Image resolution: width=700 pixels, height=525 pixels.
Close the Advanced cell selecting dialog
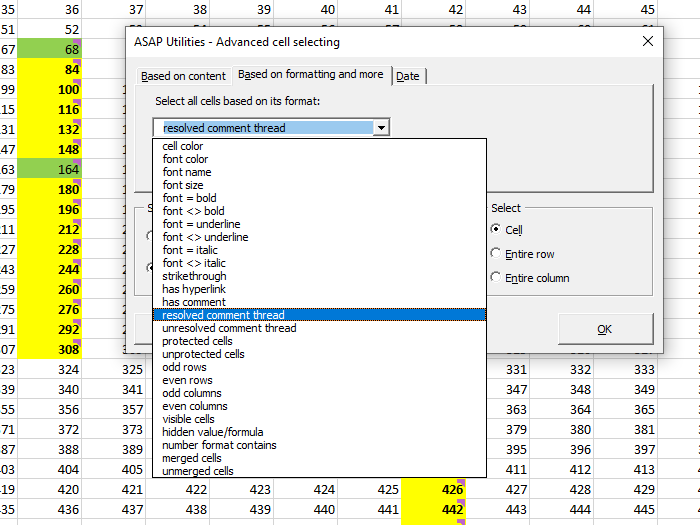pos(648,42)
